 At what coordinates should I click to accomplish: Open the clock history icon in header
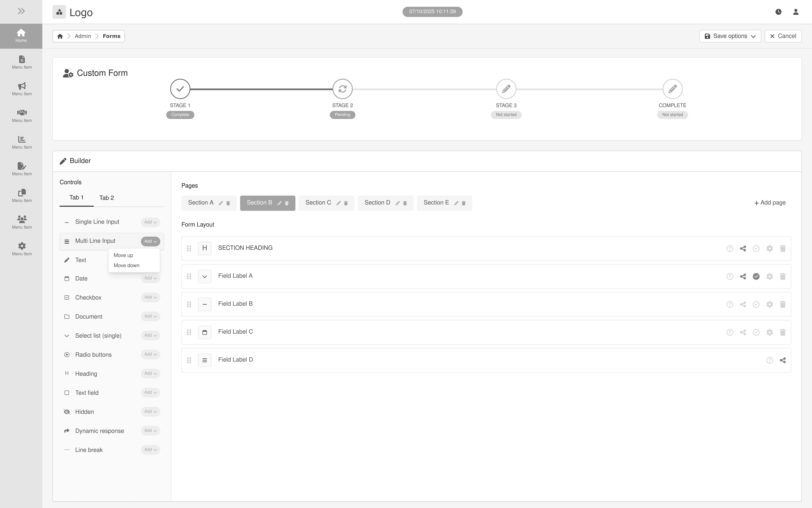778,12
